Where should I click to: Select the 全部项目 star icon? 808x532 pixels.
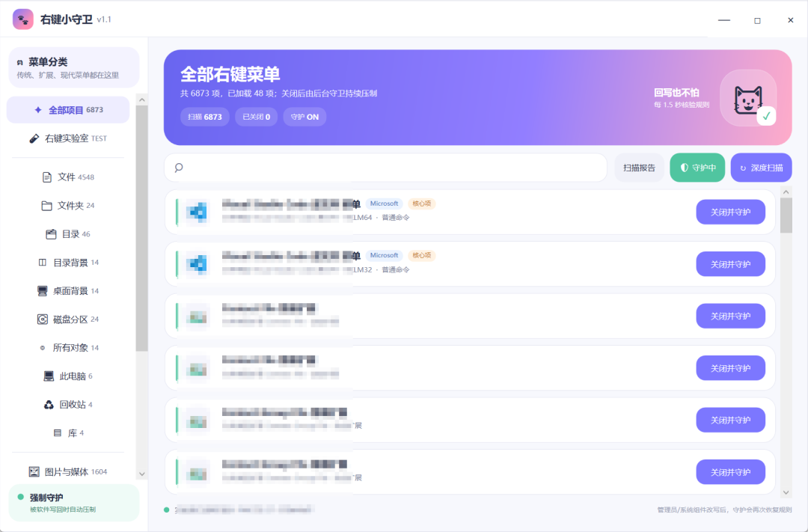pos(38,110)
